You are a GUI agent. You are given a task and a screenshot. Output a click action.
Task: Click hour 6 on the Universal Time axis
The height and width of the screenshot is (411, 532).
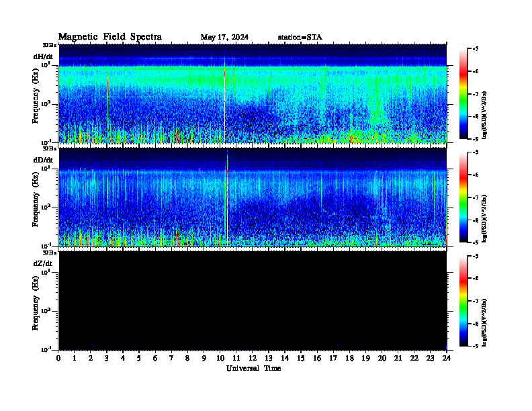click(x=155, y=359)
